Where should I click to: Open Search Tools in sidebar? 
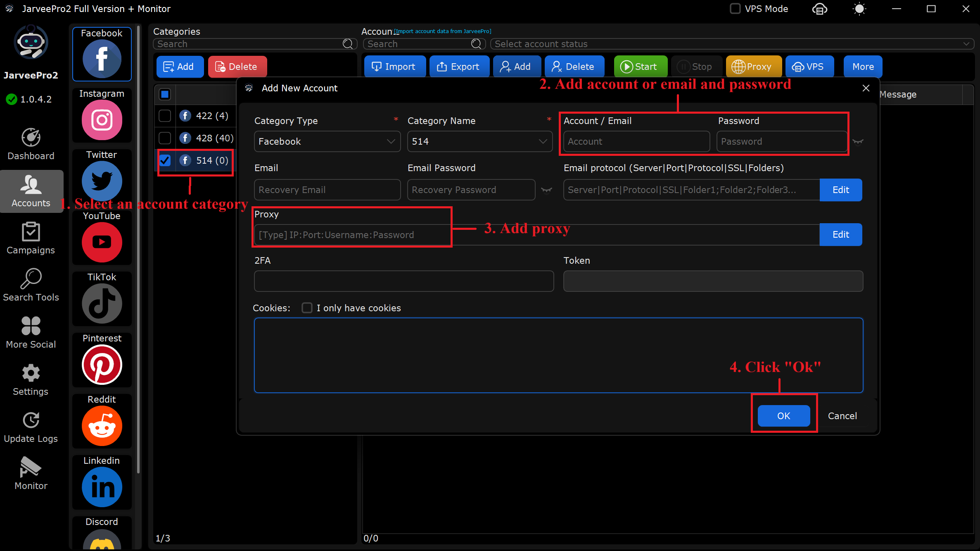(31, 285)
